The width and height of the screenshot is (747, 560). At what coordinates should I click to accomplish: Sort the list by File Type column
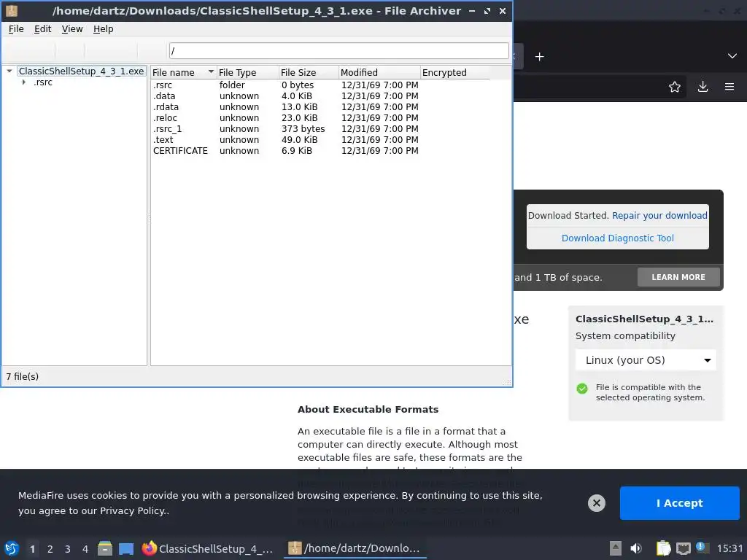click(247, 72)
